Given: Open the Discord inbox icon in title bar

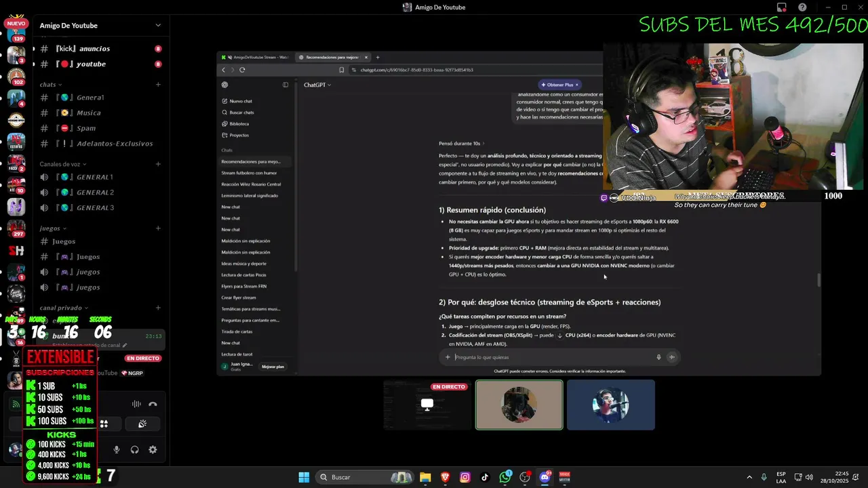Looking at the screenshot, I should 782,7.
